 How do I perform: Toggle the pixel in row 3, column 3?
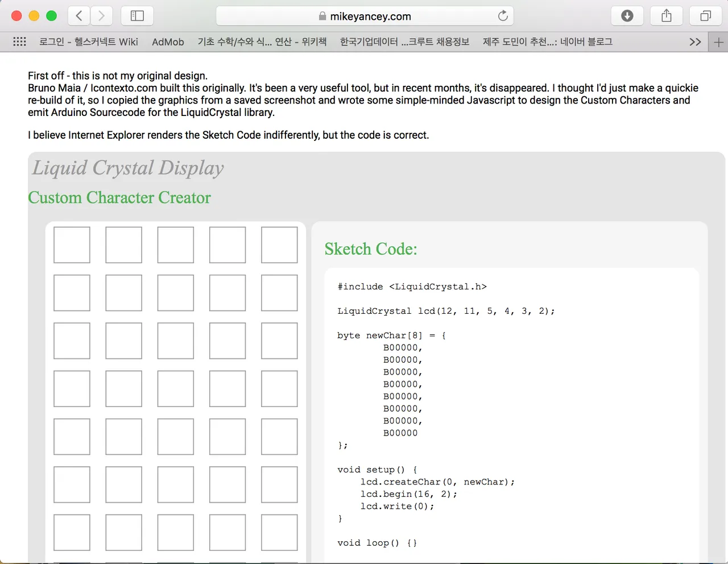[175, 341]
